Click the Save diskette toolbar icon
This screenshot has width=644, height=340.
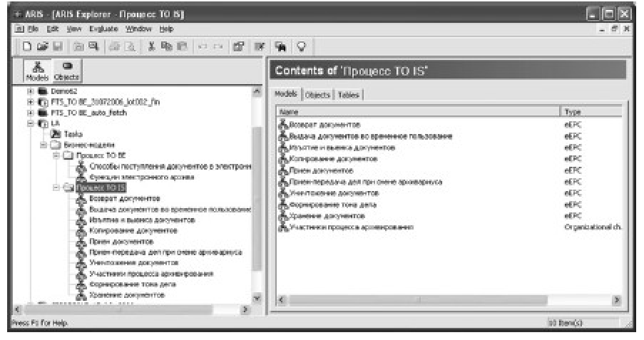58,46
